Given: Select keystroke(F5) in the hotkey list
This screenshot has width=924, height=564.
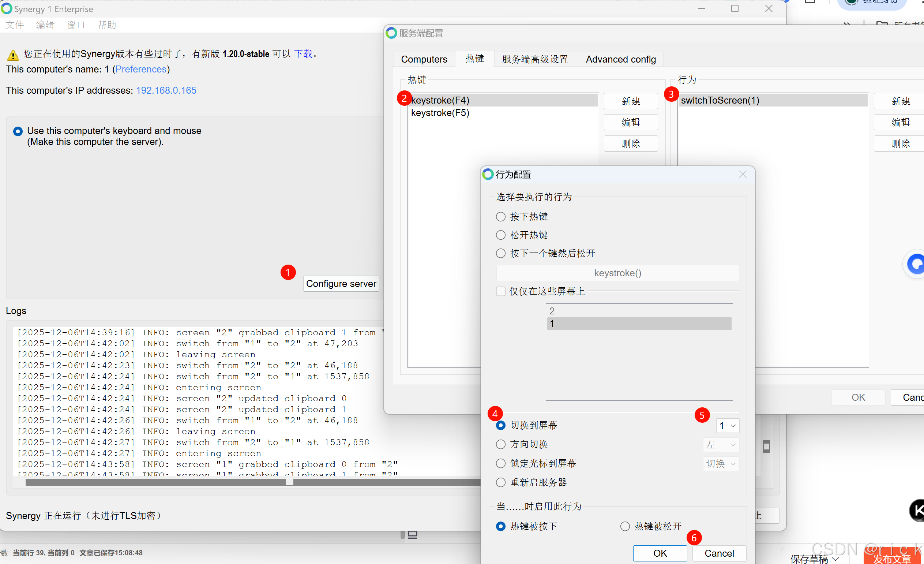Looking at the screenshot, I should (x=440, y=113).
